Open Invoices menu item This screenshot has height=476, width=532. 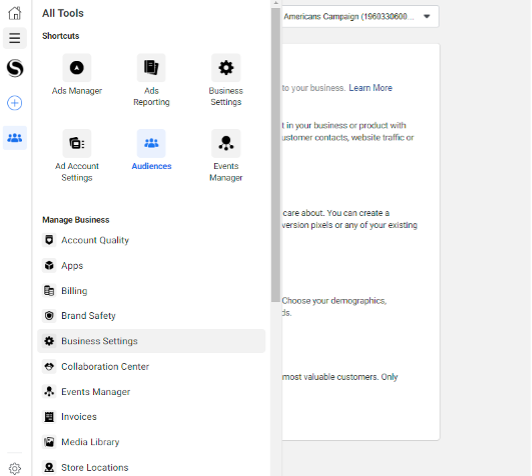151,417
